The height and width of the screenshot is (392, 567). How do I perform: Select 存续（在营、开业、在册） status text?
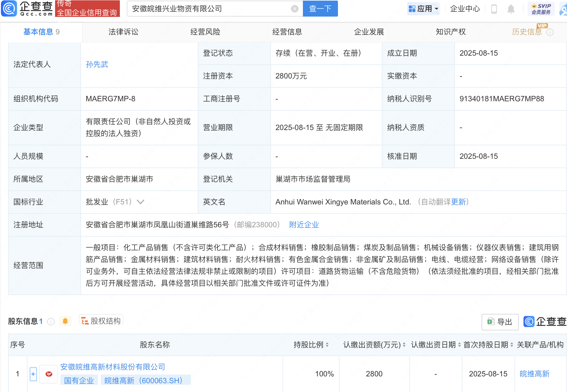coord(319,53)
